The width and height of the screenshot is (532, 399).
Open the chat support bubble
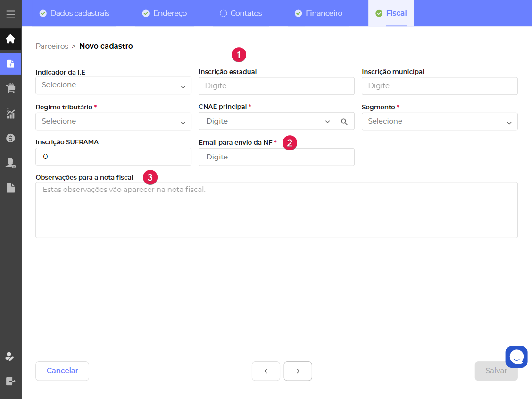pos(516,357)
